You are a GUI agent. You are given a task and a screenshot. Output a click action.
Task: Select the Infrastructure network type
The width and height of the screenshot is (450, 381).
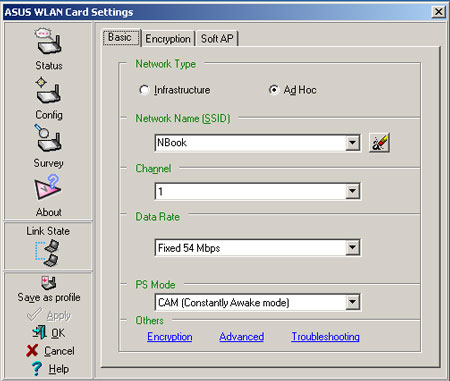(144, 90)
